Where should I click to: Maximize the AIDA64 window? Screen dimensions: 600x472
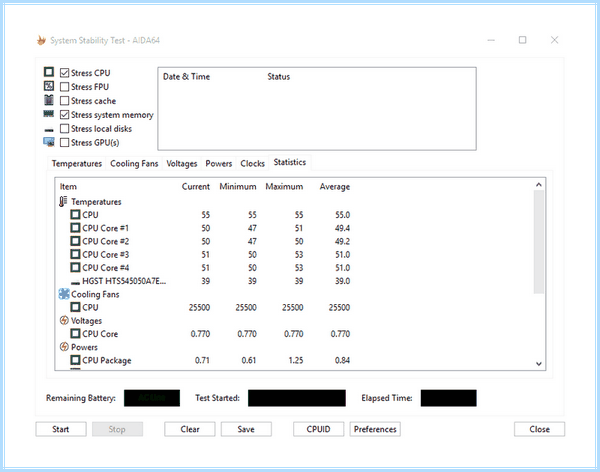tap(522, 40)
